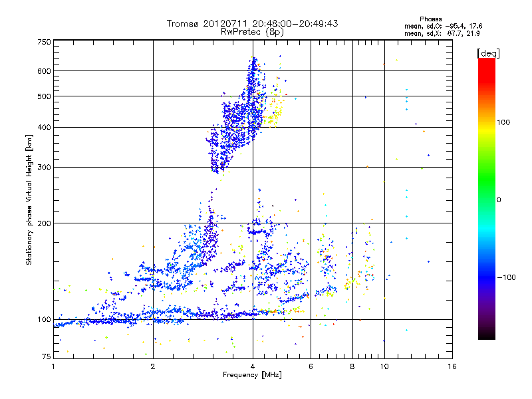Click the x-axis label "2"
The height and width of the screenshot is (399, 532).
(153, 366)
